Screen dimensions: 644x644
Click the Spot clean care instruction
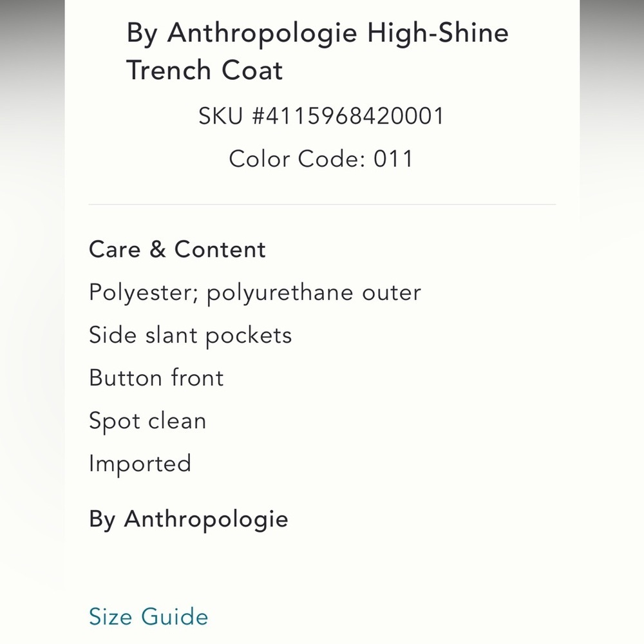147,421
